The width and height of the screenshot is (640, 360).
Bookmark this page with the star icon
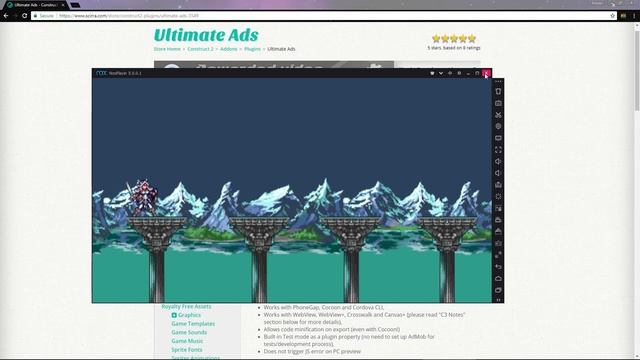[x=612, y=16]
